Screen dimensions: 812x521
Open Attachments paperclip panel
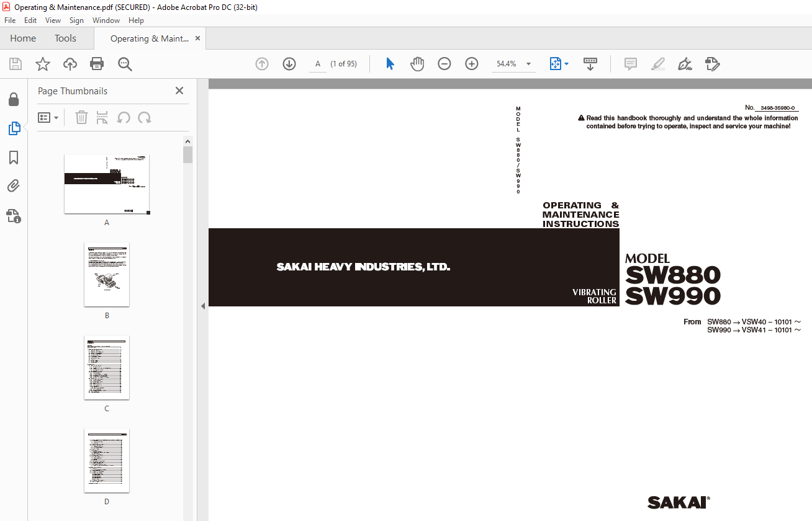tap(14, 186)
